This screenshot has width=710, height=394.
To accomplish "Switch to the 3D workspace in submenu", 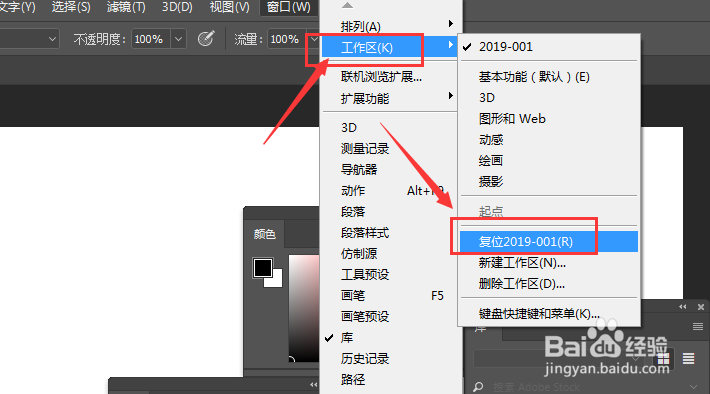I will point(549,97).
